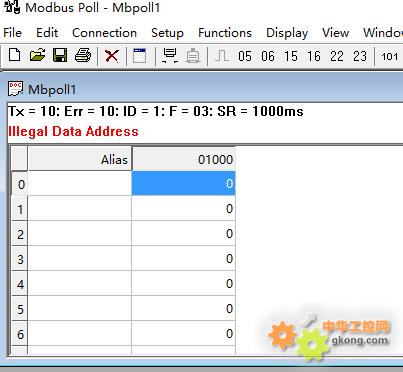Click the 101 toolbar button

tap(389, 56)
